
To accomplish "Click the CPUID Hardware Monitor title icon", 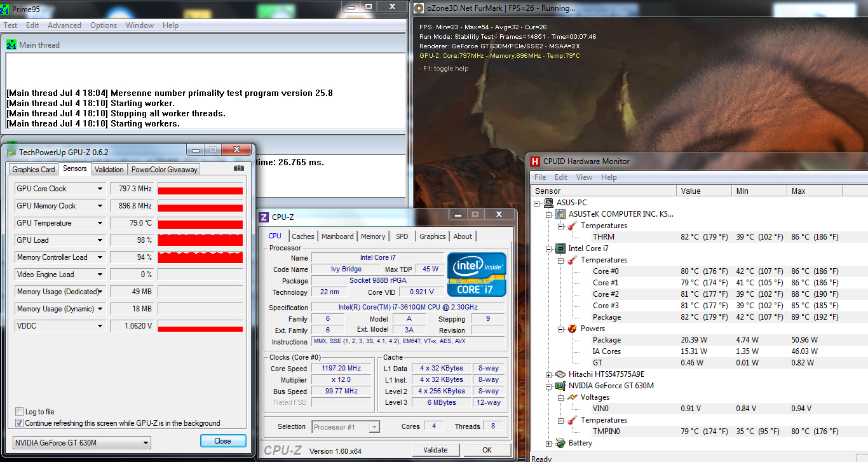I will (535, 161).
